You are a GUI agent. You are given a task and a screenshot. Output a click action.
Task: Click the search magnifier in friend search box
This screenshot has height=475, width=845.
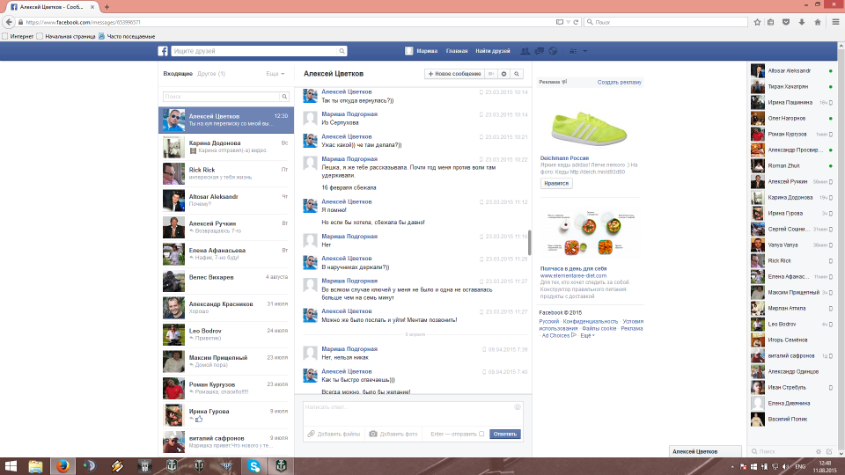pos(342,51)
